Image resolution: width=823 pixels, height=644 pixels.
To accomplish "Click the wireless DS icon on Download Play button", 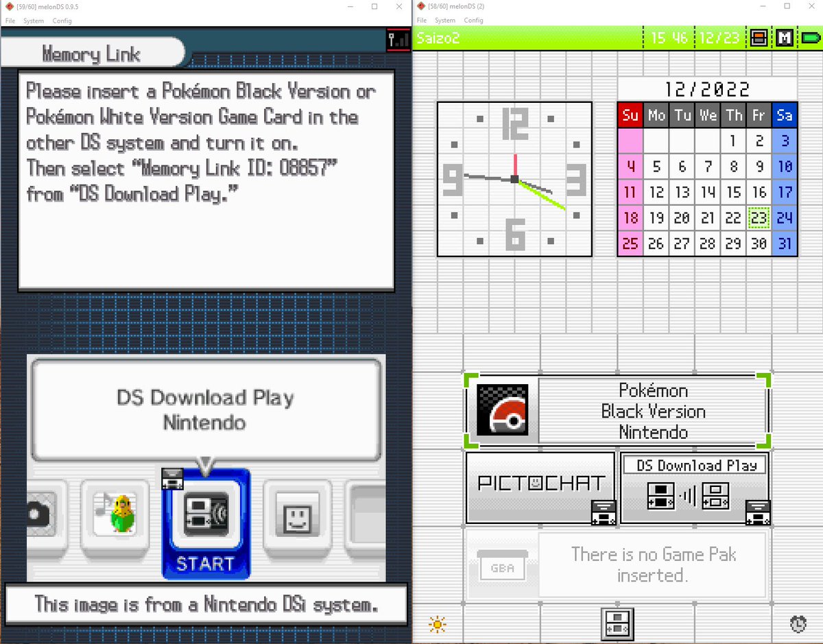I will (758, 512).
